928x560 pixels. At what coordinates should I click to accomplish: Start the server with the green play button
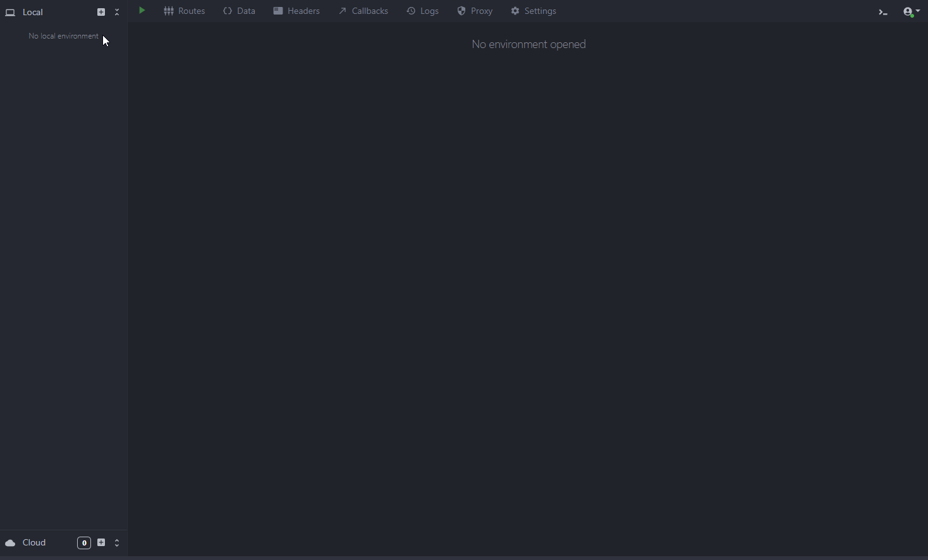pyautogui.click(x=142, y=11)
